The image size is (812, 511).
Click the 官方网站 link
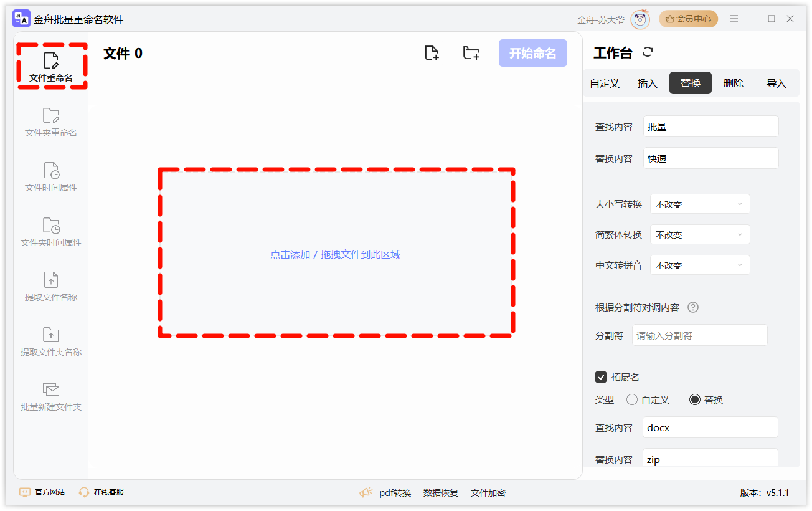[x=42, y=492]
